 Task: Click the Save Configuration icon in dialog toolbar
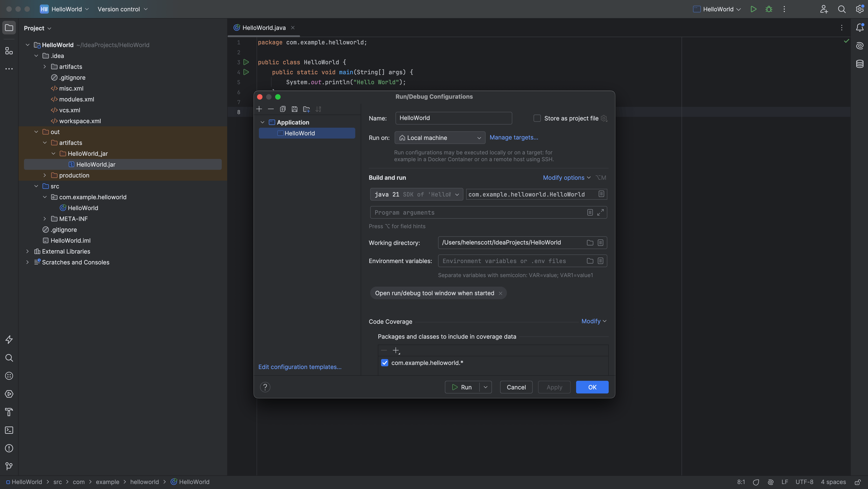[295, 109]
